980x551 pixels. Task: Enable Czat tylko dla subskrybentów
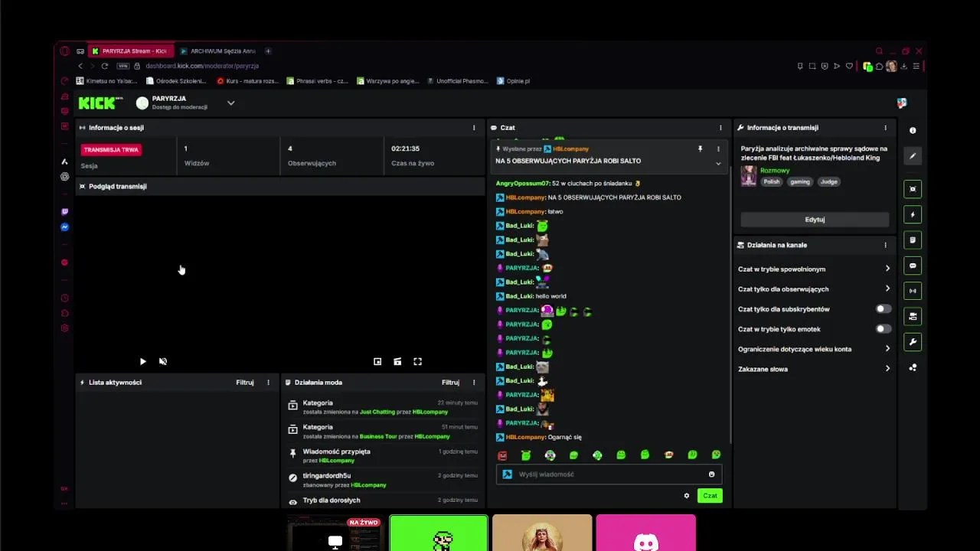883,309
